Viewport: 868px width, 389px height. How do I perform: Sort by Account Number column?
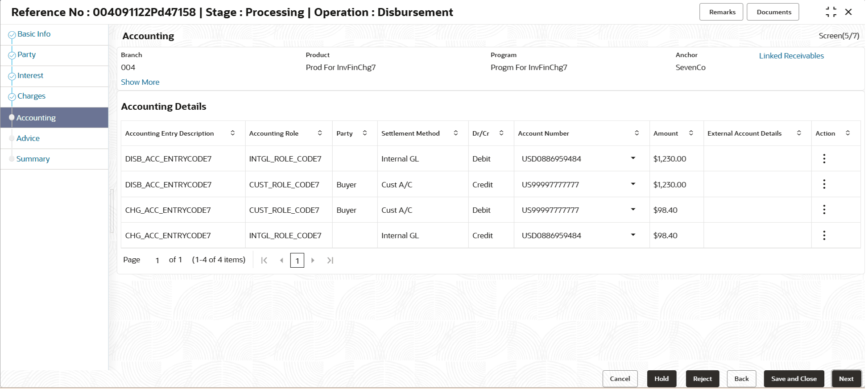click(637, 133)
